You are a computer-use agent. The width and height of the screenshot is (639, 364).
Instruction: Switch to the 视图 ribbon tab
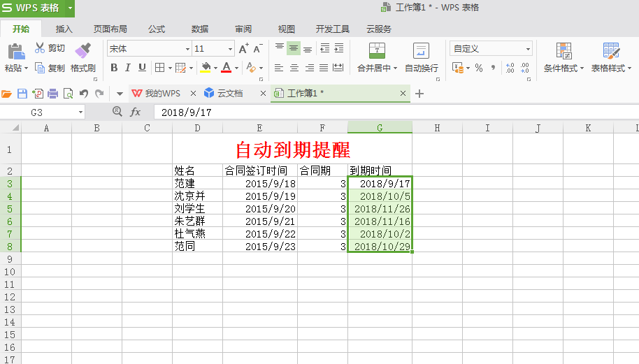(287, 29)
